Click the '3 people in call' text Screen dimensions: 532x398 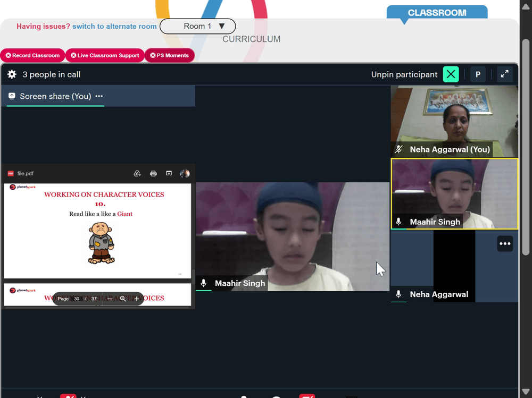52,74
